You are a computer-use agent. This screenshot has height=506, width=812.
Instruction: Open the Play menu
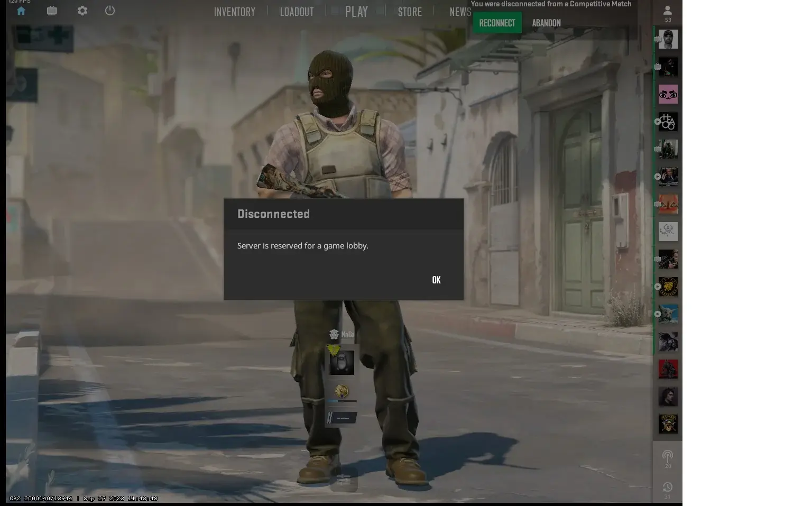tap(356, 12)
